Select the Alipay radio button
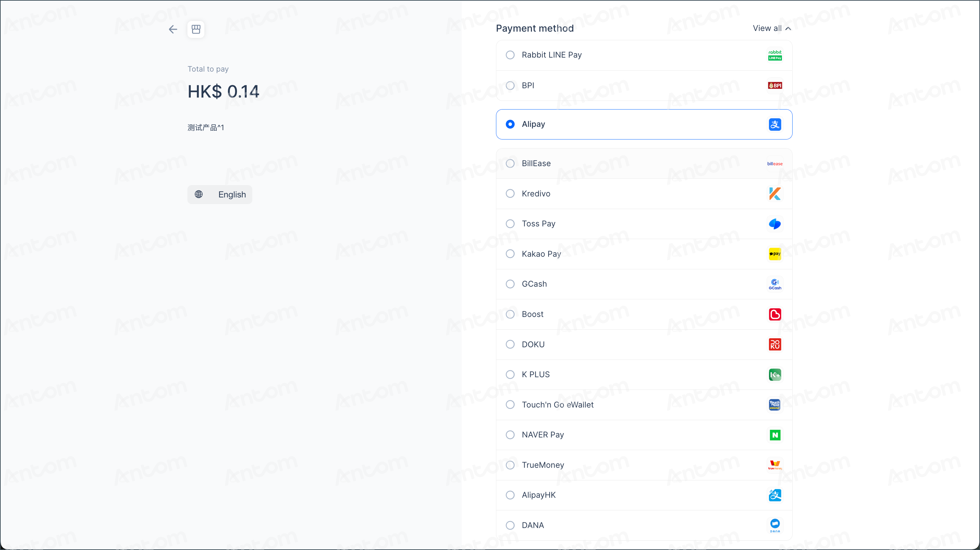Image resolution: width=980 pixels, height=550 pixels. coord(510,125)
